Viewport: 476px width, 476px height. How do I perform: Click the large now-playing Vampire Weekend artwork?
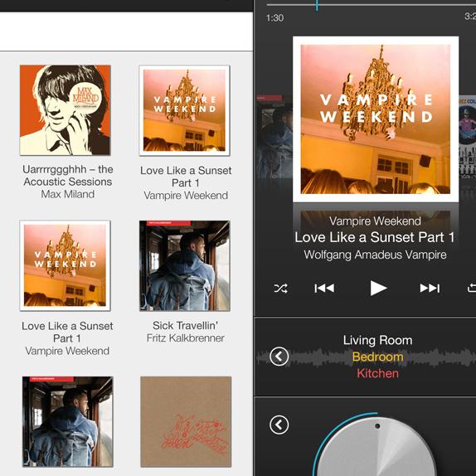pyautogui.click(x=376, y=119)
